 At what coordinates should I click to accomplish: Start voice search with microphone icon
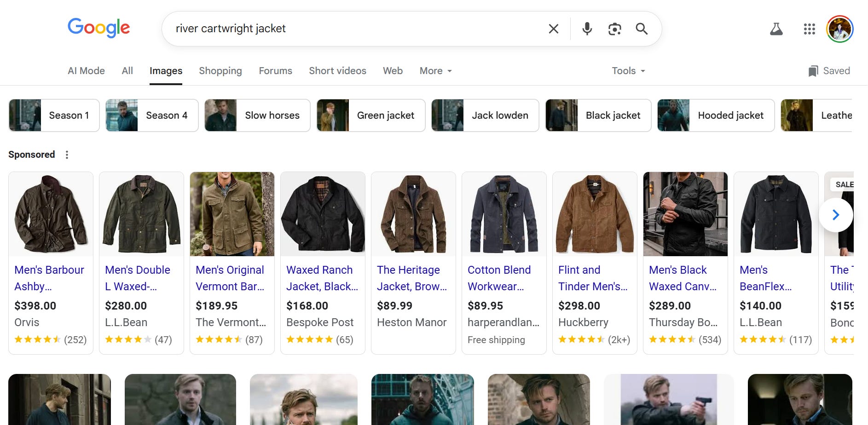(587, 29)
